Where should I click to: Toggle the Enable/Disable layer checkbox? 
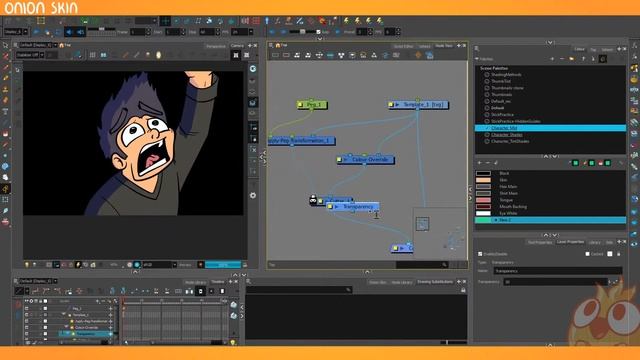coord(480,254)
